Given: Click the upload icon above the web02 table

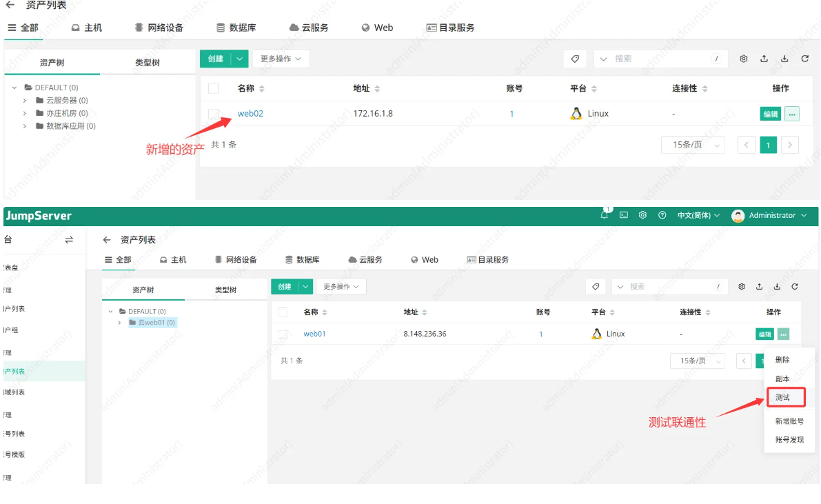Looking at the screenshot, I should tap(764, 59).
